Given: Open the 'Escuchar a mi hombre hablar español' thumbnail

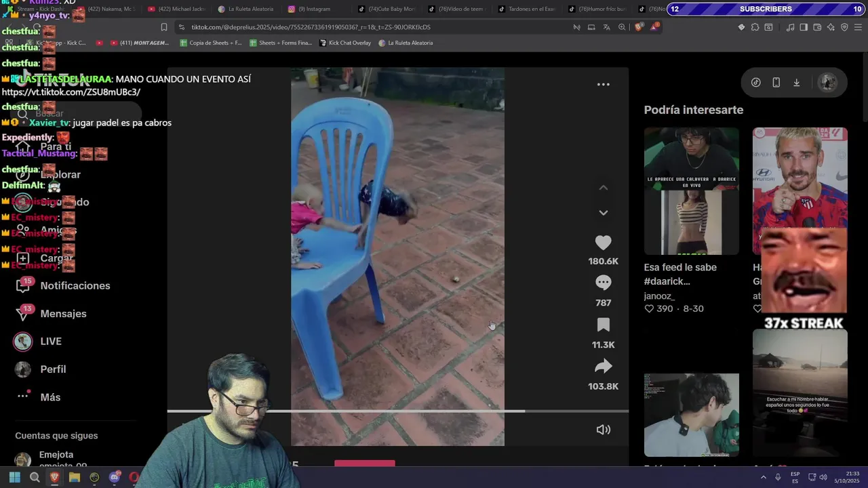Looking at the screenshot, I should (800, 393).
